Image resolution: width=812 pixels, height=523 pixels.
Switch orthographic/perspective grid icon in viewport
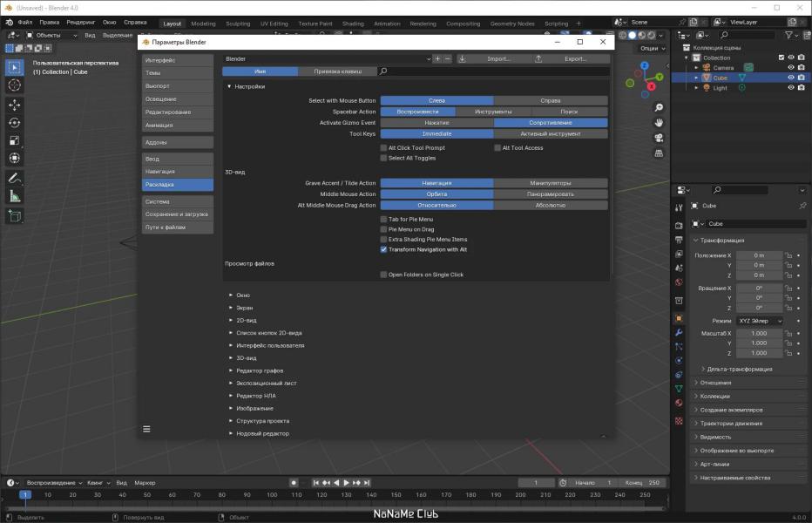click(x=659, y=153)
